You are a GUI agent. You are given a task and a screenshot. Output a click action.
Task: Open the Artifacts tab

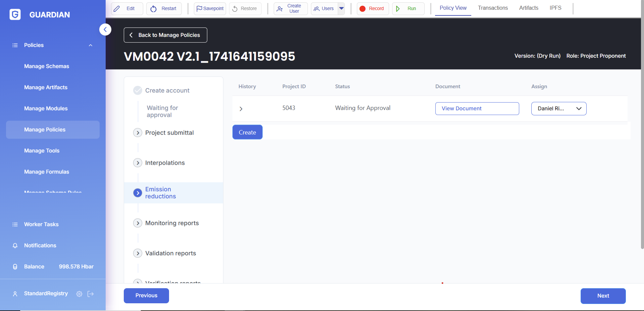point(528,8)
